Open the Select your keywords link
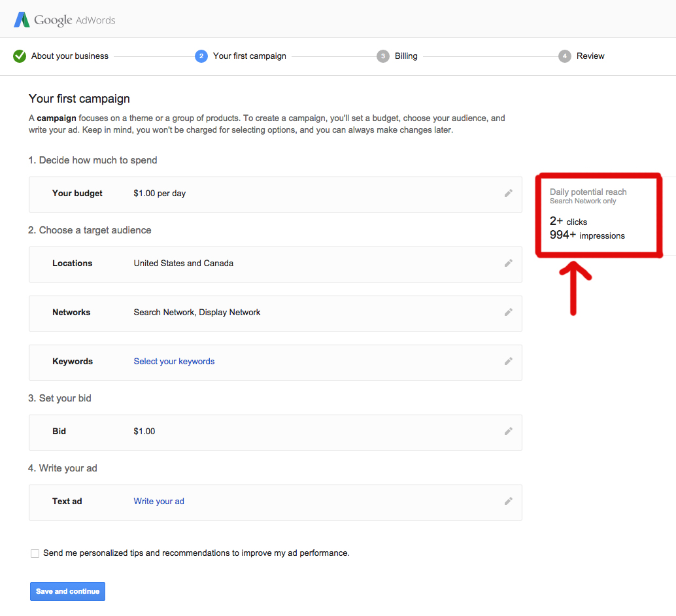Viewport: 676px width, 616px height. (174, 361)
